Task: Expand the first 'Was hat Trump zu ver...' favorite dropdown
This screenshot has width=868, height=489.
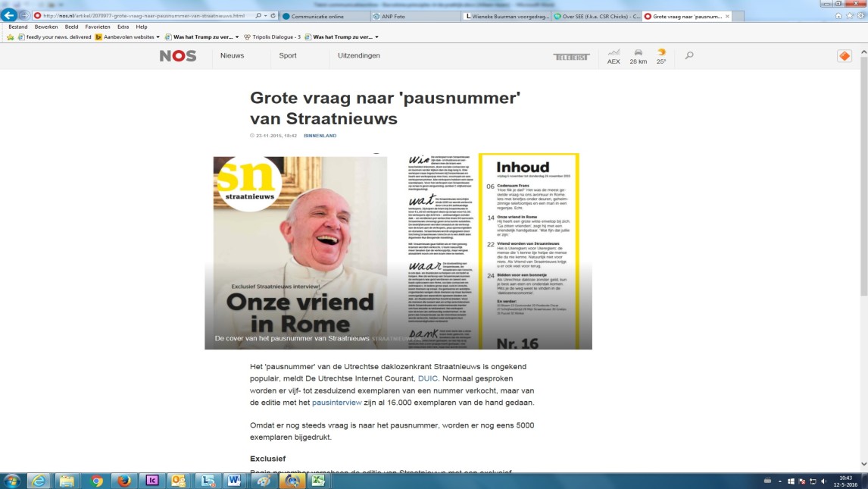Action: pos(237,37)
